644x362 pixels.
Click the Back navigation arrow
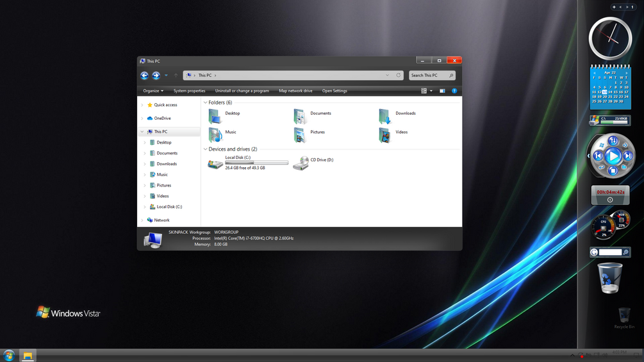point(144,76)
